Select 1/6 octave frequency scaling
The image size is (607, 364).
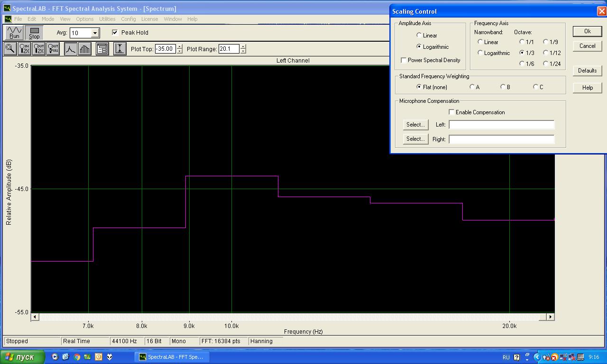[x=522, y=64]
